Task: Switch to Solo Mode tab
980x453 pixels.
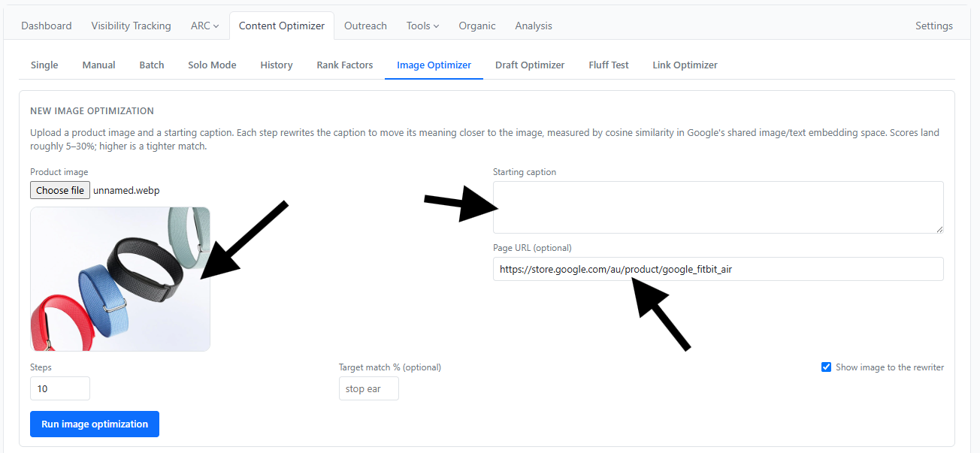Action: click(x=212, y=65)
